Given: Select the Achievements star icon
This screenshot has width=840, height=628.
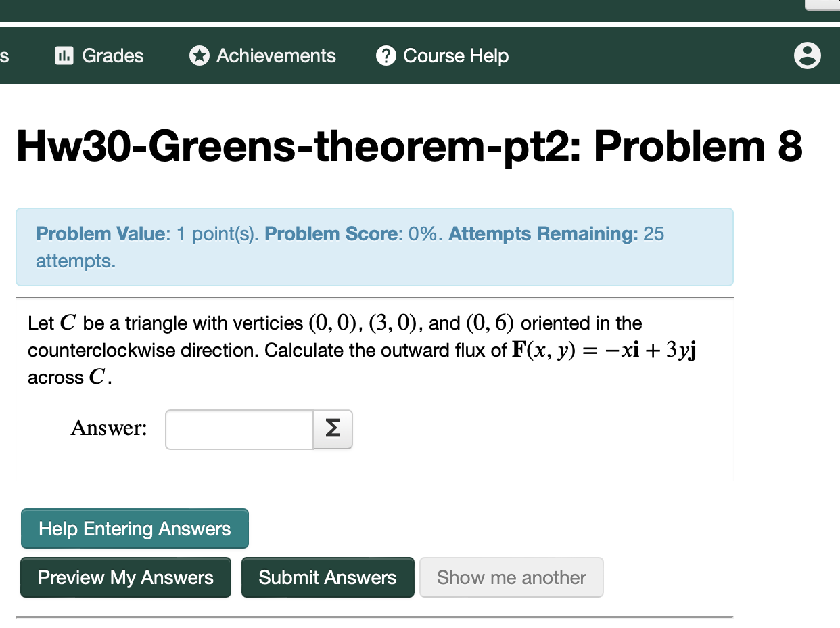Looking at the screenshot, I should [x=199, y=56].
